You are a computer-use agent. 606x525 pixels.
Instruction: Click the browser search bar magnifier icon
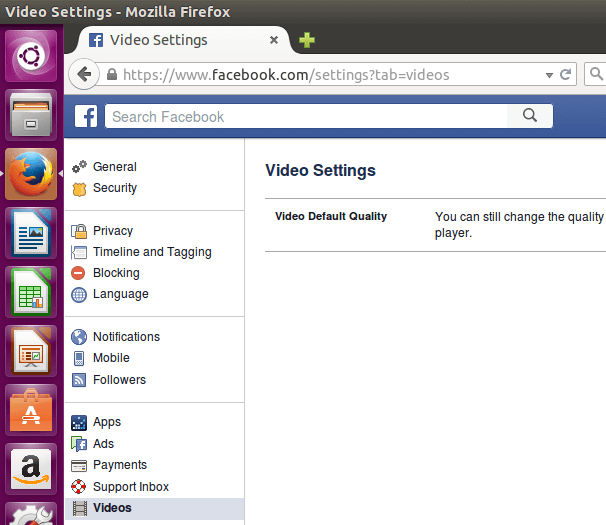click(x=596, y=73)
